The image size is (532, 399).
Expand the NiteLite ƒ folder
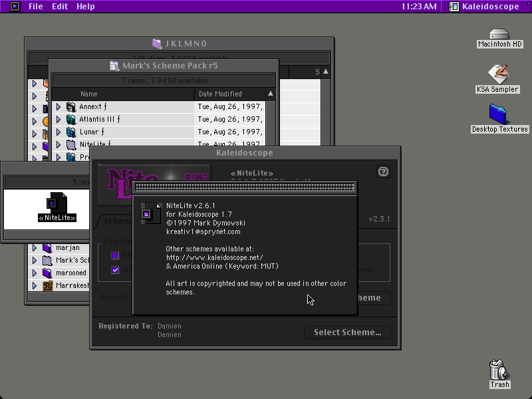click(x=59, y=144)
